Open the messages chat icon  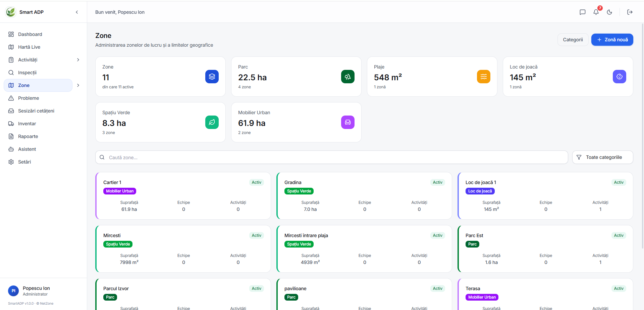[583, 12]
